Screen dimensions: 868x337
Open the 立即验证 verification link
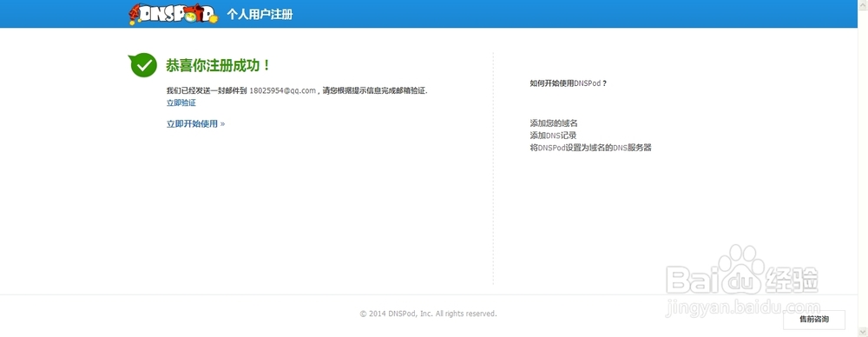pyautogui.click(x=181, y=103)
